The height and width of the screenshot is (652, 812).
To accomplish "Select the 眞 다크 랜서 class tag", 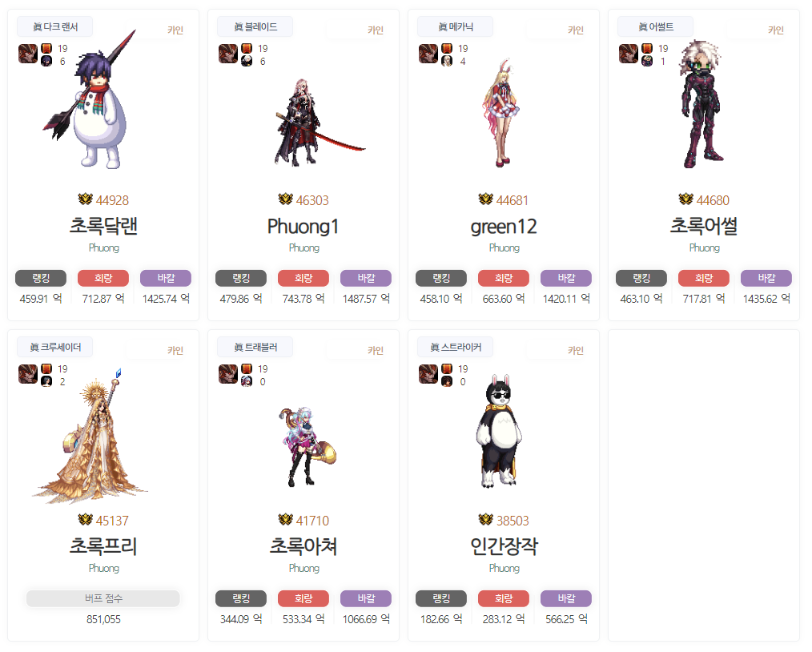I will point(55,26).
